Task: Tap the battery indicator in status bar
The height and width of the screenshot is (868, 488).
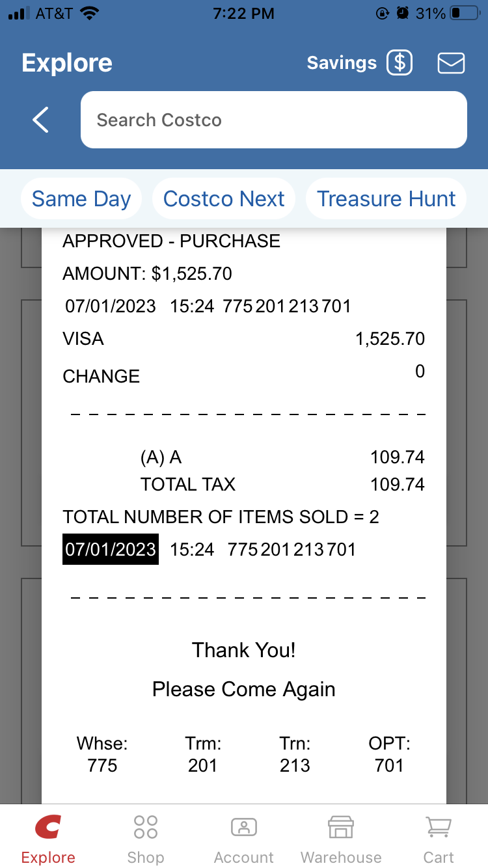Action: [x=464, y=14]
